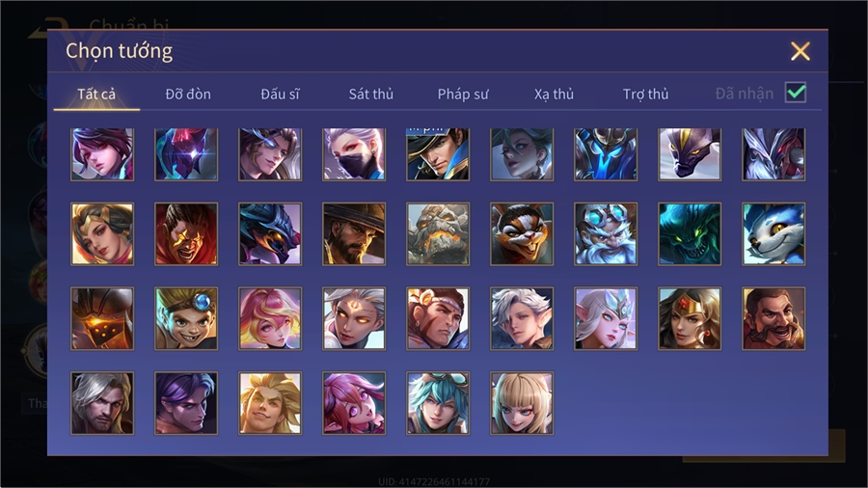Open the Đấu sĩ tab
868x488 pixels.
(x=280, y=95)
